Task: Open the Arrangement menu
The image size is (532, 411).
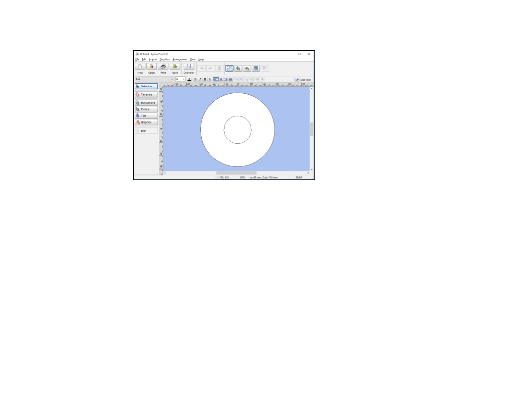Action: [x=180, y=59]
